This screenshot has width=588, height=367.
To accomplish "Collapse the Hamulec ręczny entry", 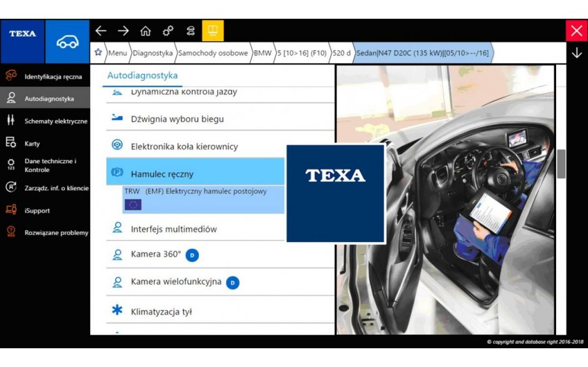I will (196, 172).
